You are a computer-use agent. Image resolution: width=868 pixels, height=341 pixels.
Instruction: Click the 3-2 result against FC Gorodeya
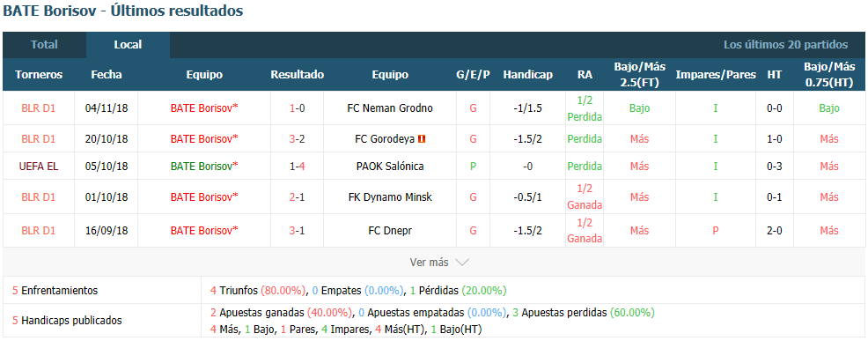pos(298,139)
